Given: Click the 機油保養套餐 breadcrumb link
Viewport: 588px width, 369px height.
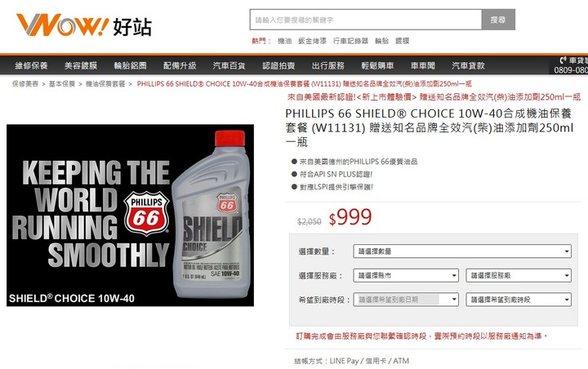Looking at the screenshot, I should click(x=105, y=83).
